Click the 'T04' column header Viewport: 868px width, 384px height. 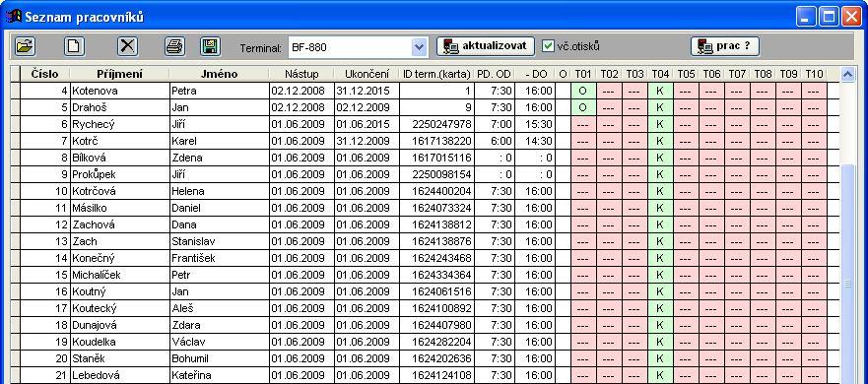pyautogui.click(x=660, y=74)
